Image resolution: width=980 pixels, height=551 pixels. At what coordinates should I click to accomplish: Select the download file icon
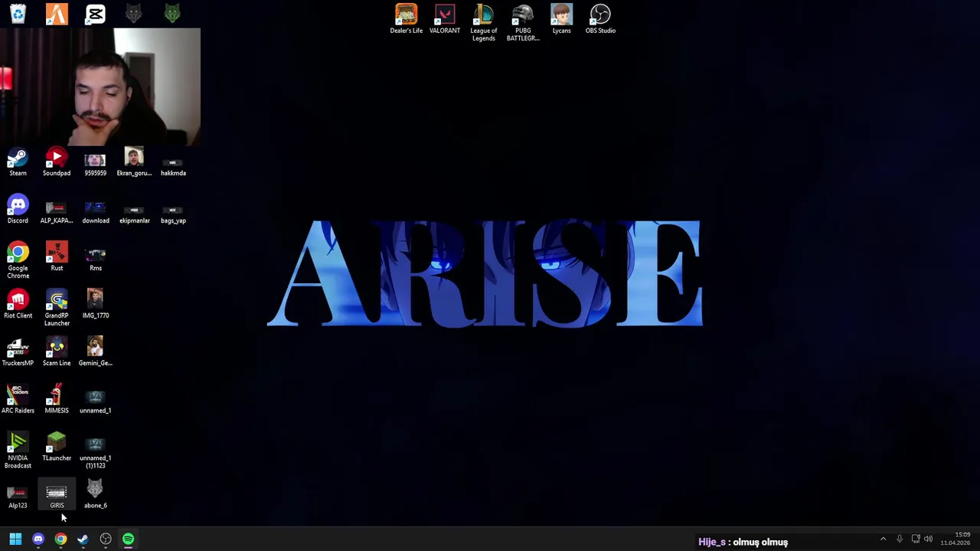tap(95, 210)
